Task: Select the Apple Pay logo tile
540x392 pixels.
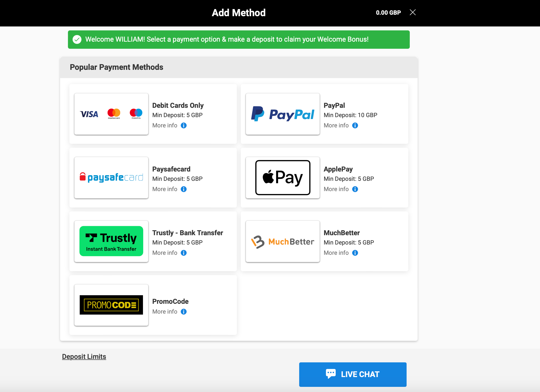Action: pyautogui.click(x=283, y=178)
